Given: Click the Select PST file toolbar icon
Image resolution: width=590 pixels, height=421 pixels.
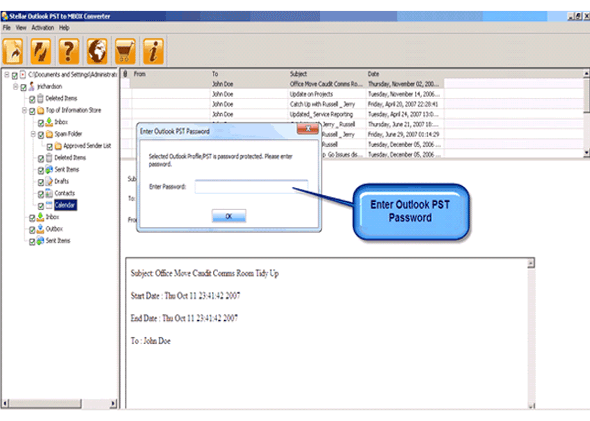Looking at the screenshot, I should pos(13,52).
